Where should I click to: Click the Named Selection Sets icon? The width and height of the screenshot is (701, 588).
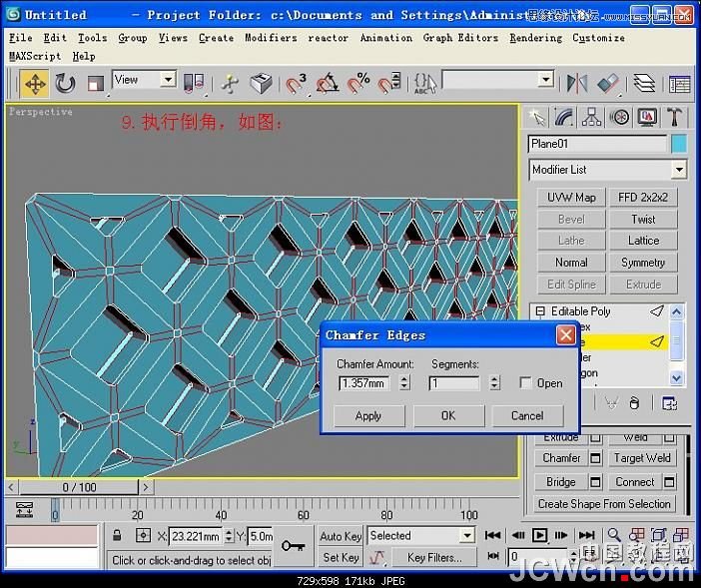point(424,84)
